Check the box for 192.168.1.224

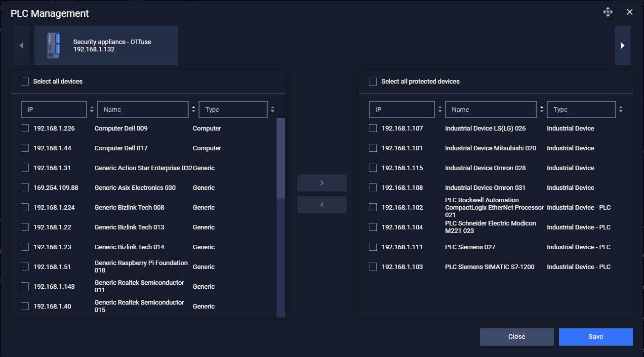(x=25, y=207)
